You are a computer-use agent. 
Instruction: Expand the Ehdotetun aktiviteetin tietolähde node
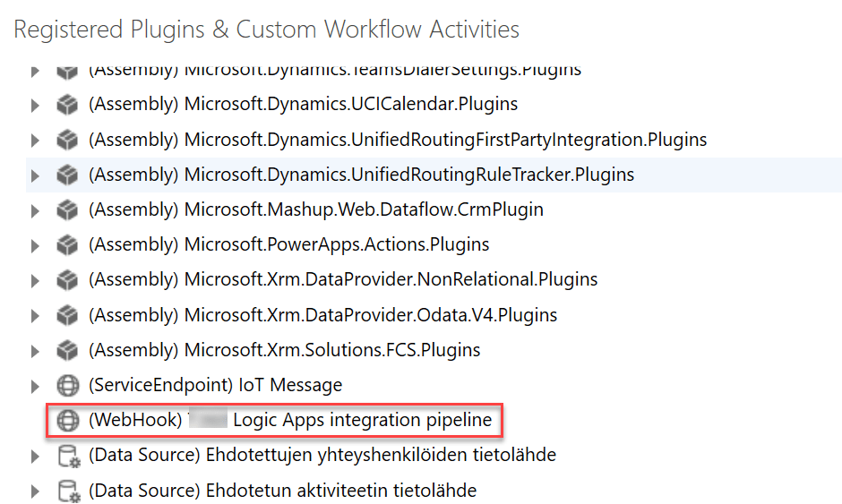tap(35, 491)
